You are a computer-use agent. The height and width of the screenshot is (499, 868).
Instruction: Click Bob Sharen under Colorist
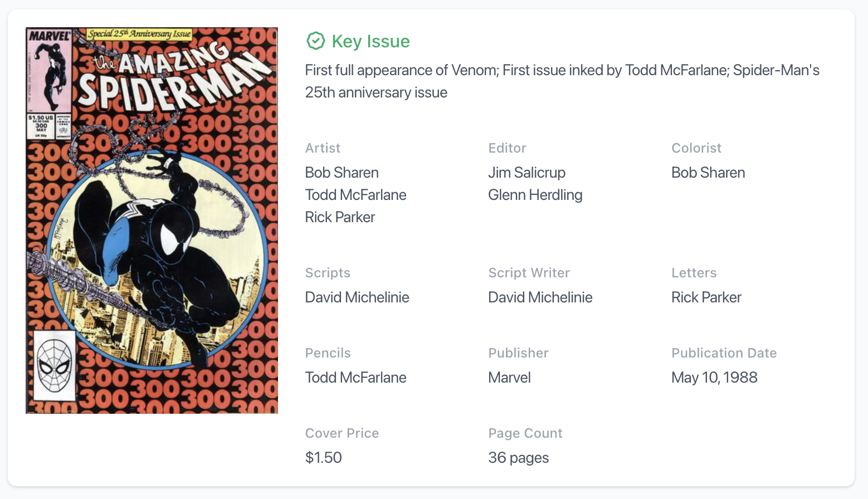pos(708,173)
